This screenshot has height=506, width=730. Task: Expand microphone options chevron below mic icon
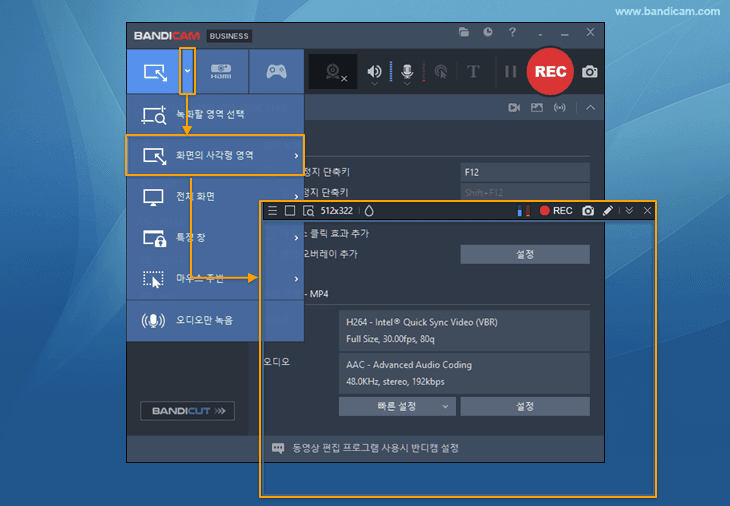407,84
